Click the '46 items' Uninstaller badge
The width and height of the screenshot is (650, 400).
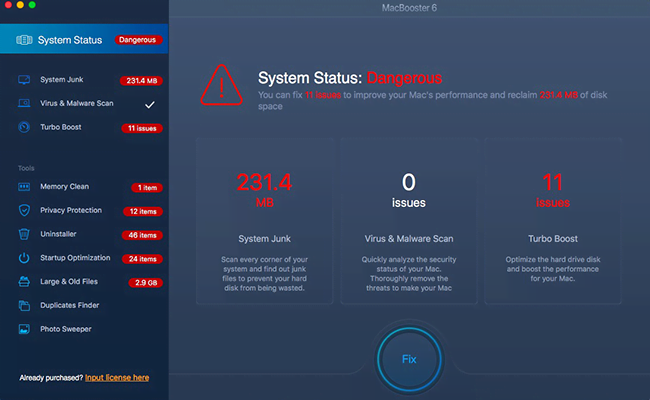(142, 235)
